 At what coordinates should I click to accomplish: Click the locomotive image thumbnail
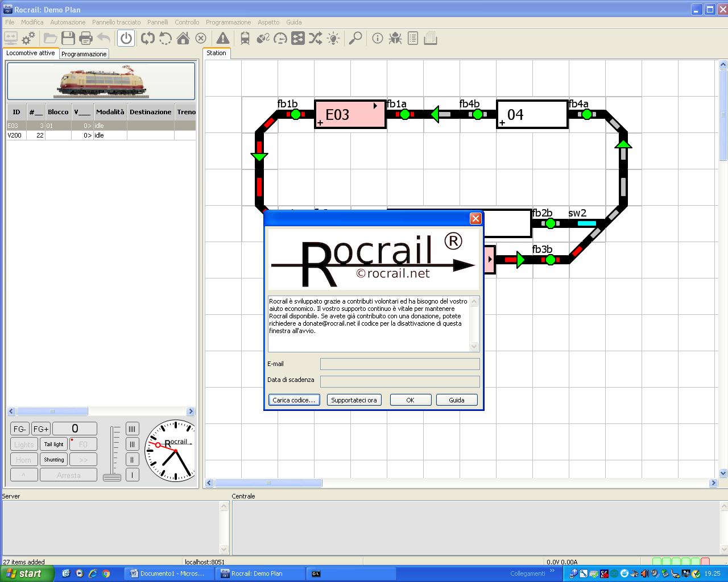tap(101, 81)
